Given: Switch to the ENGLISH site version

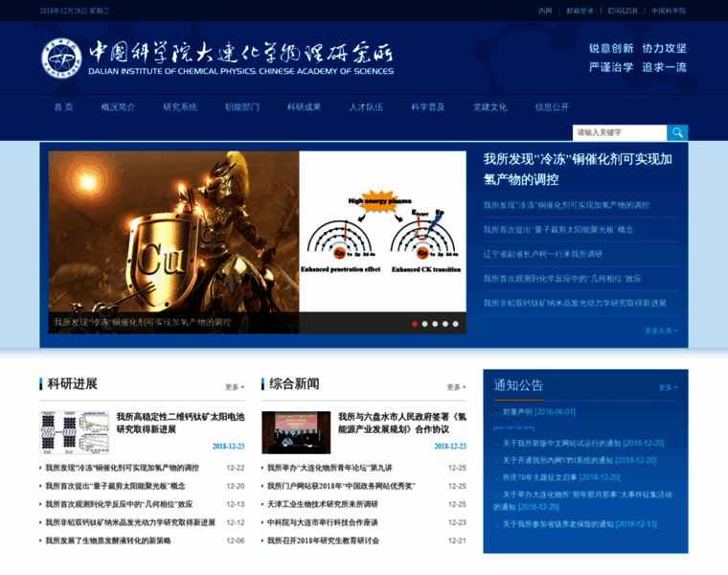Looking at the screenshot, I should click(x=622, y=11).
